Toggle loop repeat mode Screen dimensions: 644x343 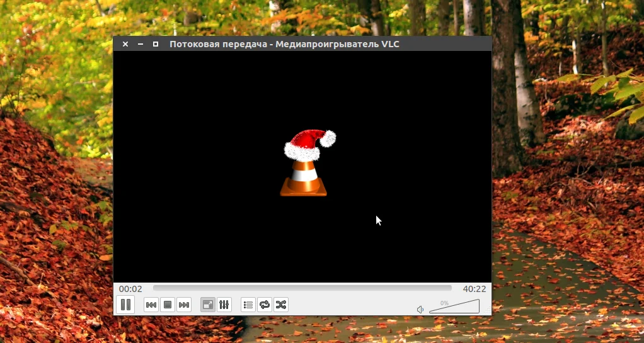265,305
